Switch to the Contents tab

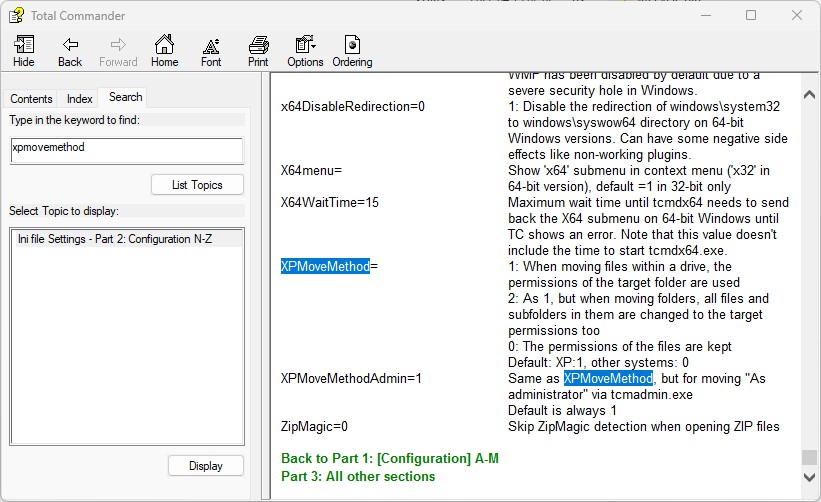31,98
